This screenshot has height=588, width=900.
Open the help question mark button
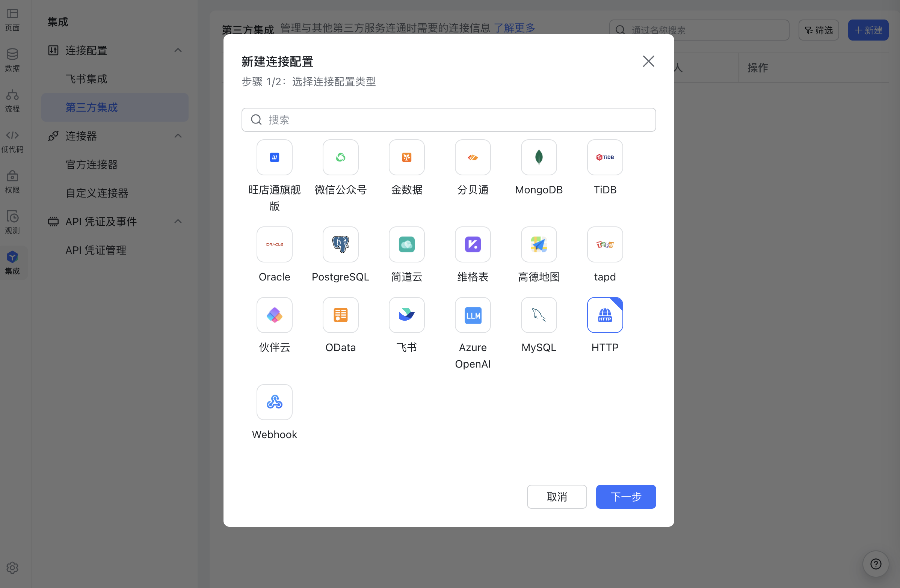coord(876,564)
